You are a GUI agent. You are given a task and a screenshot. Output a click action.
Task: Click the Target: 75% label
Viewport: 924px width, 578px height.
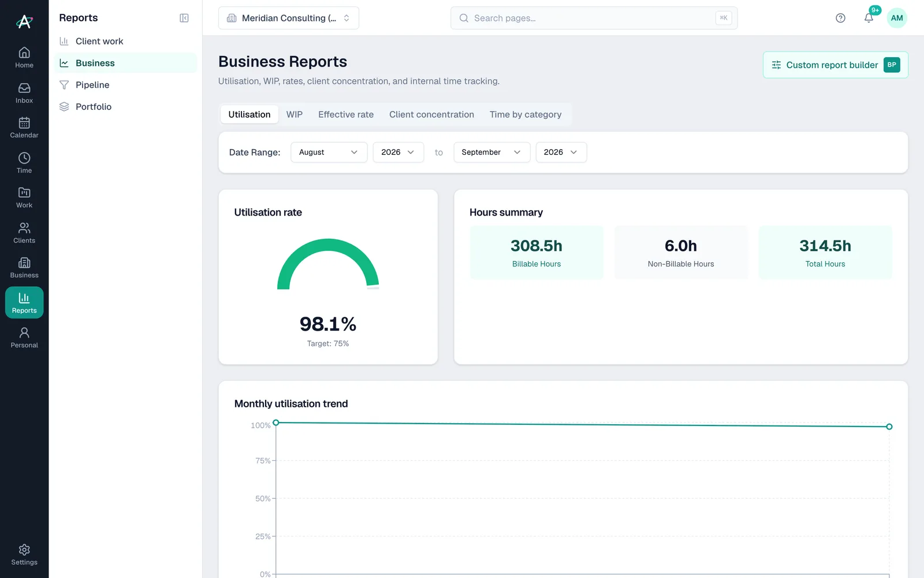click(x=328, y=343)
